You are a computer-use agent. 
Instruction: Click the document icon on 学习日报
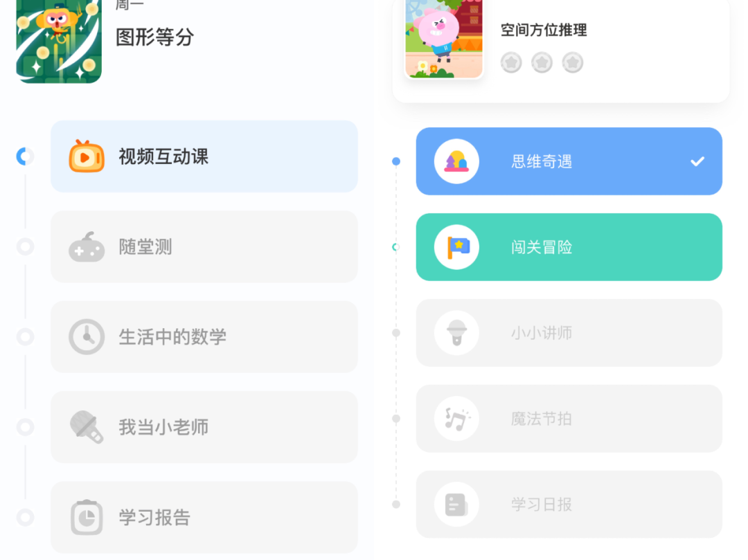point(456,505)
